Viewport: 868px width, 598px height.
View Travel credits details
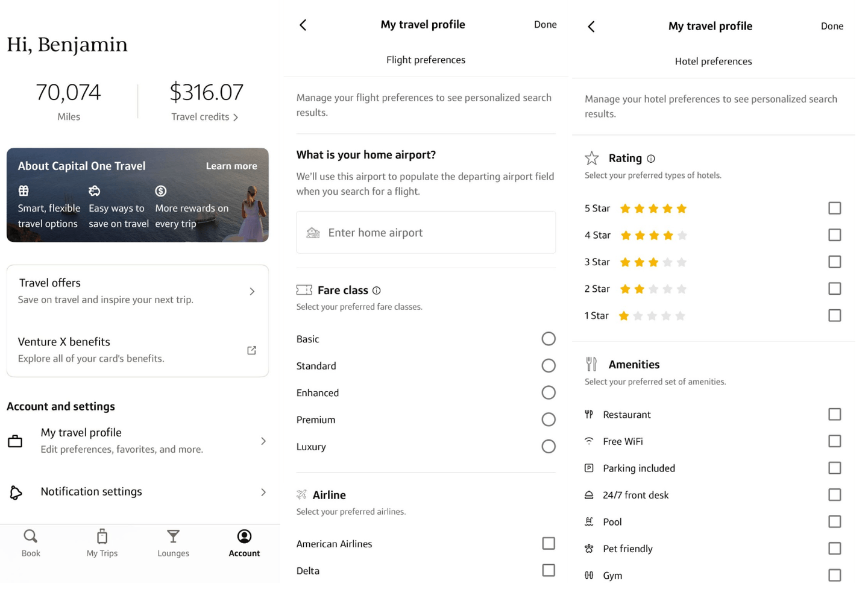coord(205,117)
